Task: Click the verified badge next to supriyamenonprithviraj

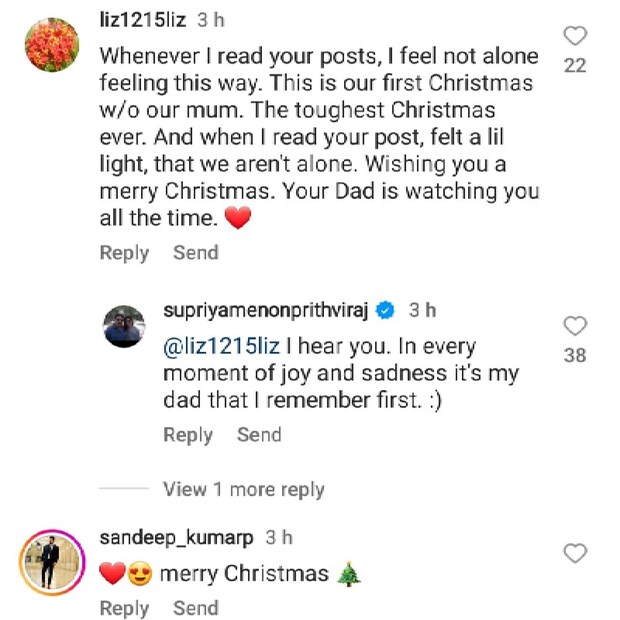Action: click(385, 311)
